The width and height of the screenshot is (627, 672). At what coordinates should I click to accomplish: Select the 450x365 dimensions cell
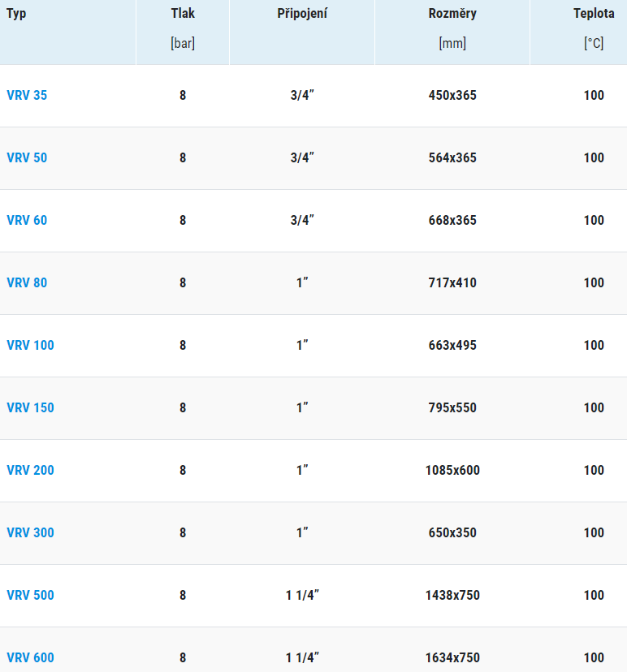tap(452, 95)
